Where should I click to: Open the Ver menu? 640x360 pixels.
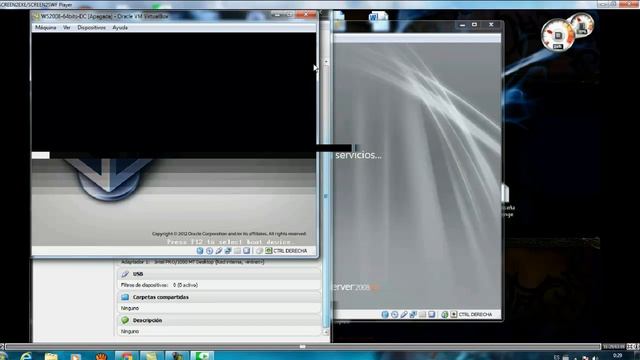[x=67, y=28]
